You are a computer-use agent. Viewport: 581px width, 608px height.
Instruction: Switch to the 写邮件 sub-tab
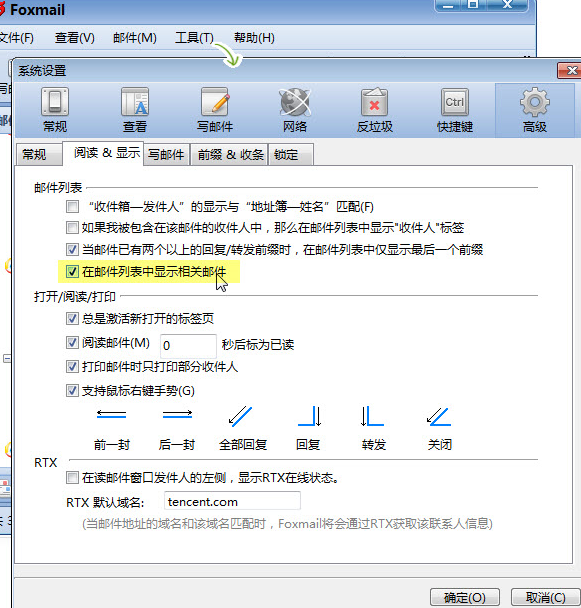(x=166, y=154)
